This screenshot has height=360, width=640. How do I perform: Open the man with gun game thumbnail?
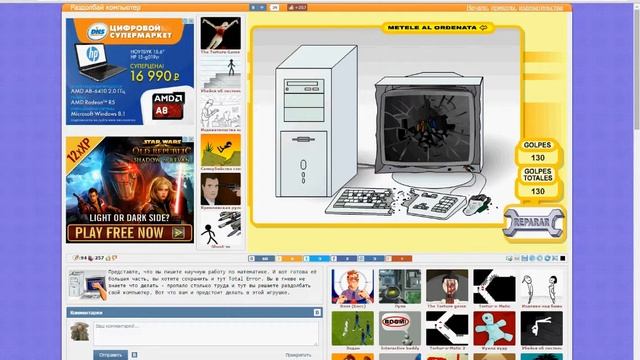coord(220,189)
